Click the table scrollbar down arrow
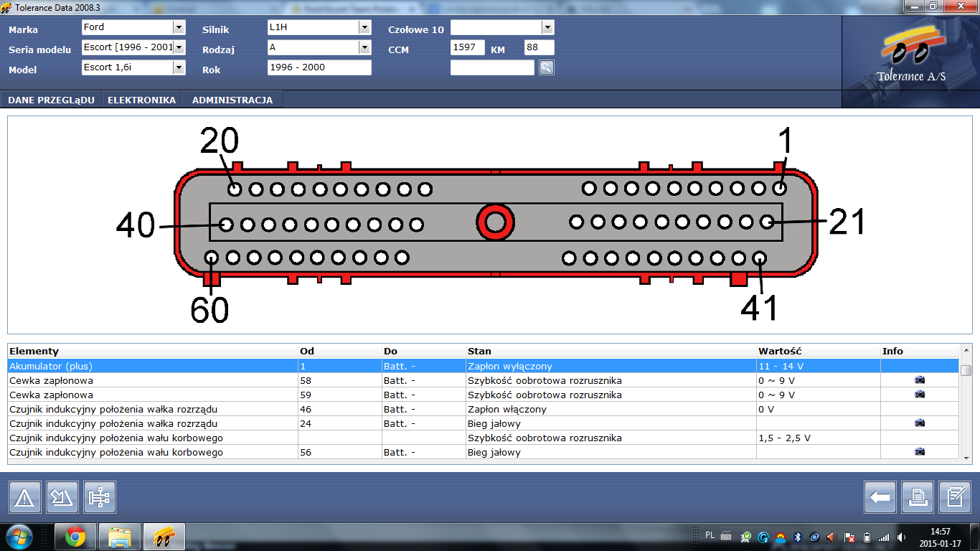980x551 pixels. pyautogui.click(x=966, y=458)
